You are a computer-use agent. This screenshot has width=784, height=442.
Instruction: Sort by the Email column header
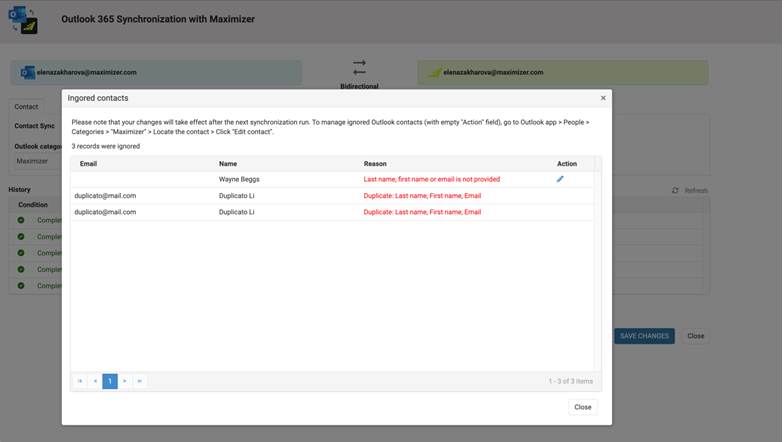88,164
